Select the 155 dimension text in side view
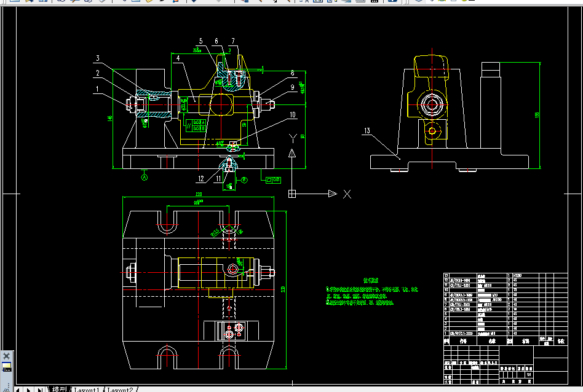This screenshot has height=392, width=583. click(x=537, y=115)
